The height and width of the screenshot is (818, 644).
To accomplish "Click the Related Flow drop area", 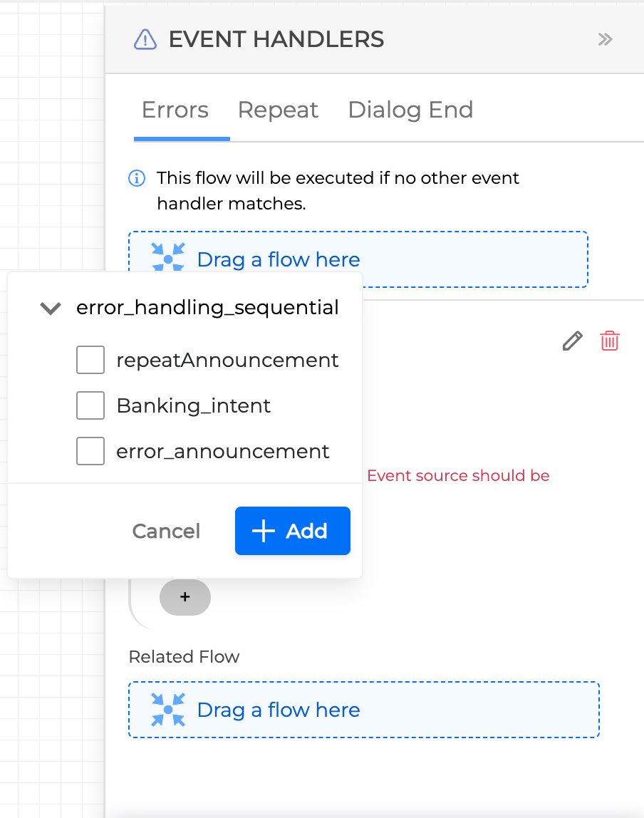I will 363,710.
